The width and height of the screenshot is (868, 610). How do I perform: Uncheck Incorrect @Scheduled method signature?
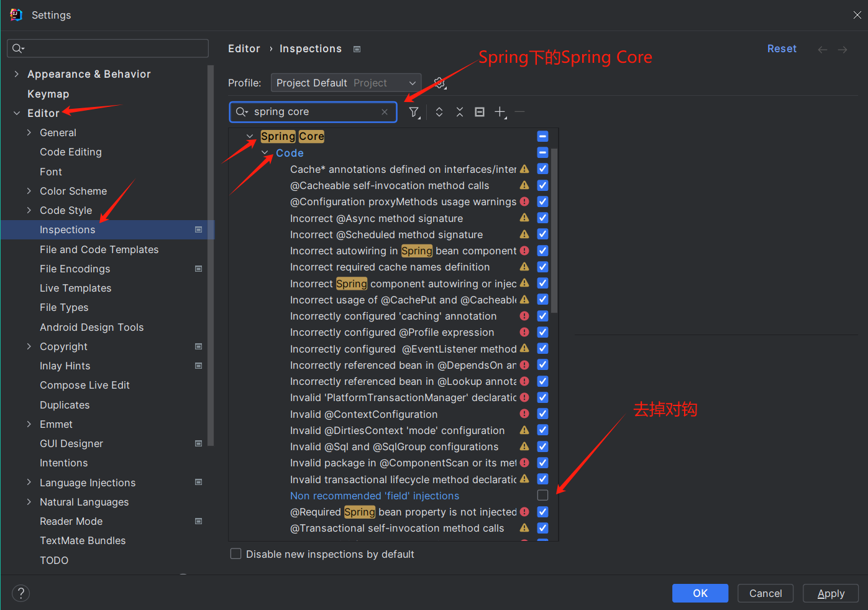coord(542,234)
